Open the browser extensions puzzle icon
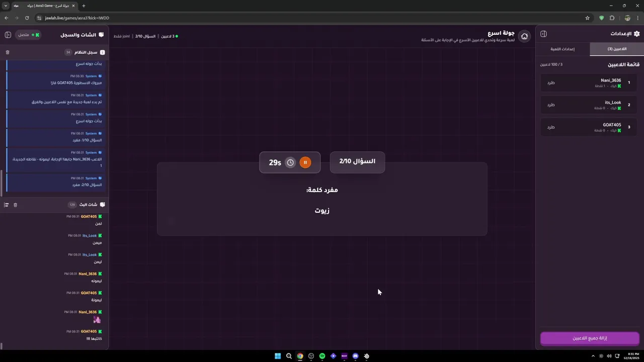644x362 pixels. tap(612, 18)
